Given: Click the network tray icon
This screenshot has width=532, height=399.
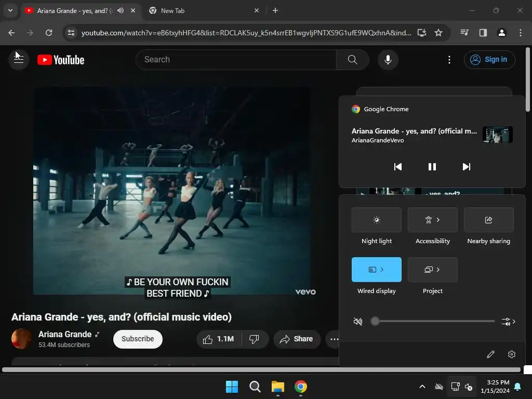Looking at the screenshot, I should (x=455, y=387).
